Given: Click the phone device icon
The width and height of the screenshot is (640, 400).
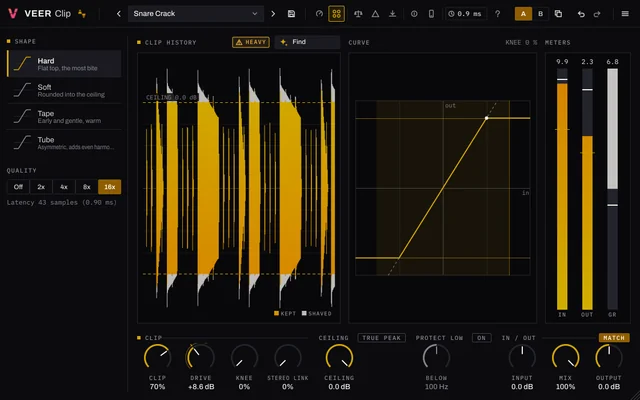Looking at the screenshot, I should click(431, 14).
